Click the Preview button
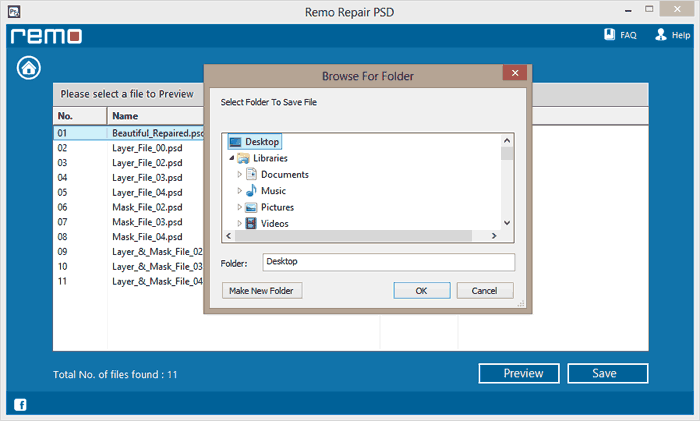 (x=519, y=373)
